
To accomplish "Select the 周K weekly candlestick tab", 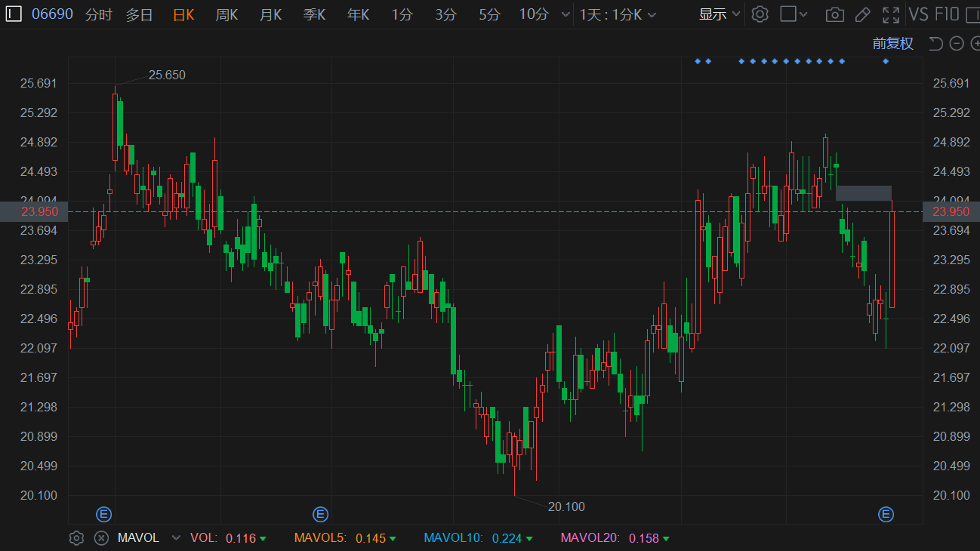I will (x=227, y=14).
